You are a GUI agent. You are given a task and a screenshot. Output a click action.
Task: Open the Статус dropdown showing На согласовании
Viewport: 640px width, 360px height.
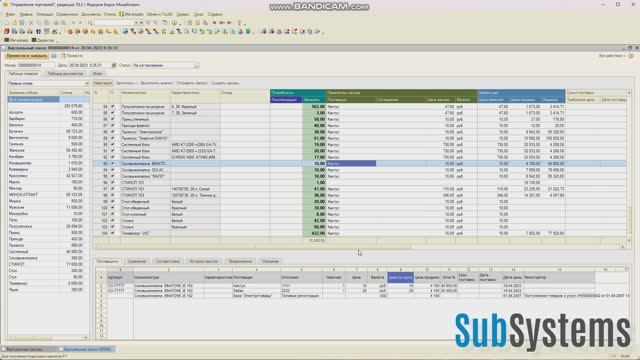point(196,65)
